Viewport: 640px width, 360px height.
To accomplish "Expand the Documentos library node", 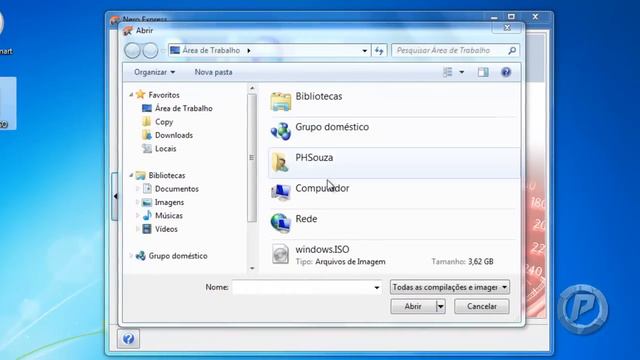I will [x=138, y=189].
